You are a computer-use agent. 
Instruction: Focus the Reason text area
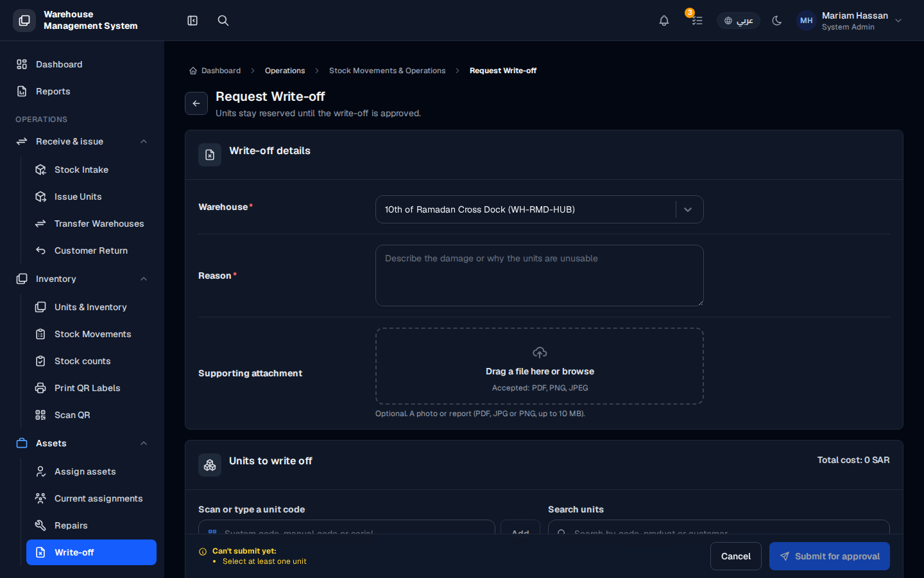539,276
